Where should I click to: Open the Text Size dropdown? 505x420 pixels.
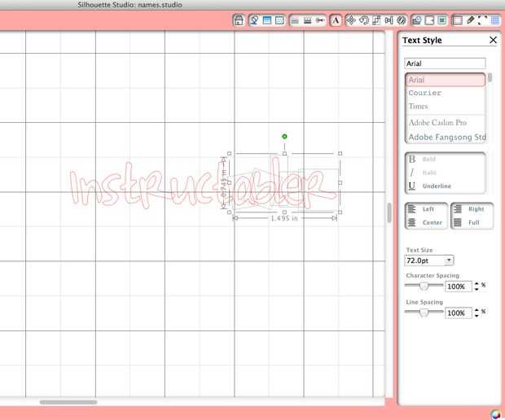pos(429,260)
